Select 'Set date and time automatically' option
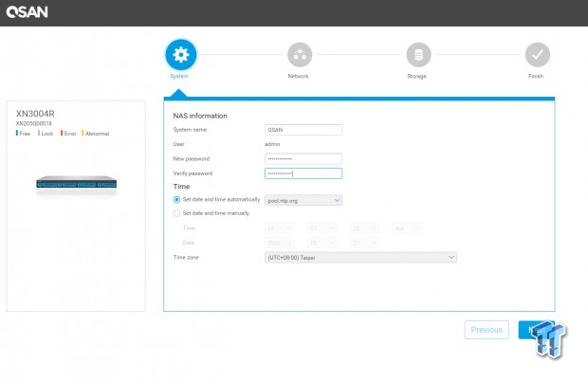Viewport: 588px width, 381px height. click(176, 200)
